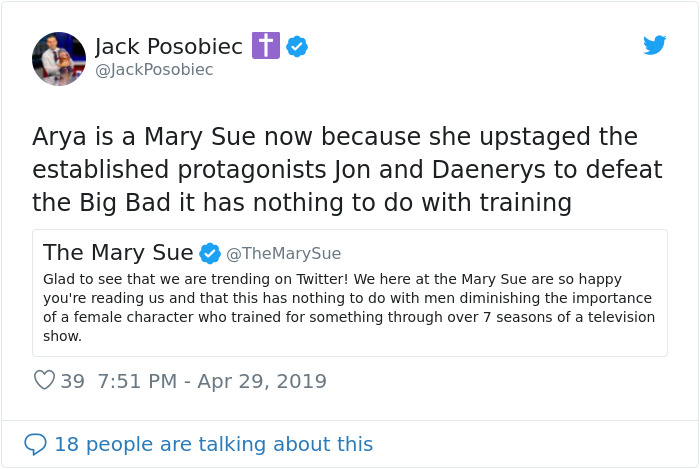
Task: Like the tweet with heart icon
Action: click(44, 381)
